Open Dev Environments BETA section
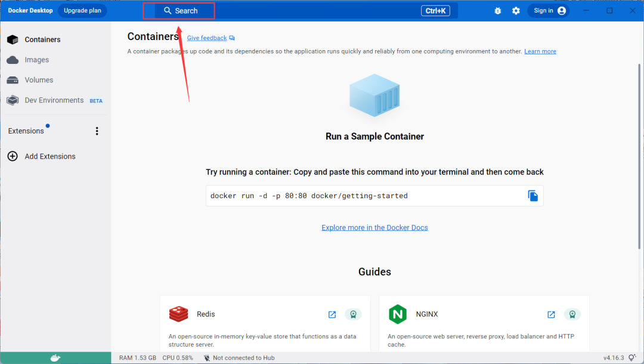The image size is (644, 364). pos(55,100)
